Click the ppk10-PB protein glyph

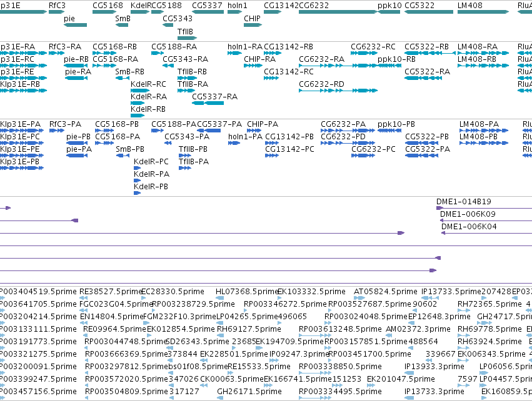click(x=389, y=131)
